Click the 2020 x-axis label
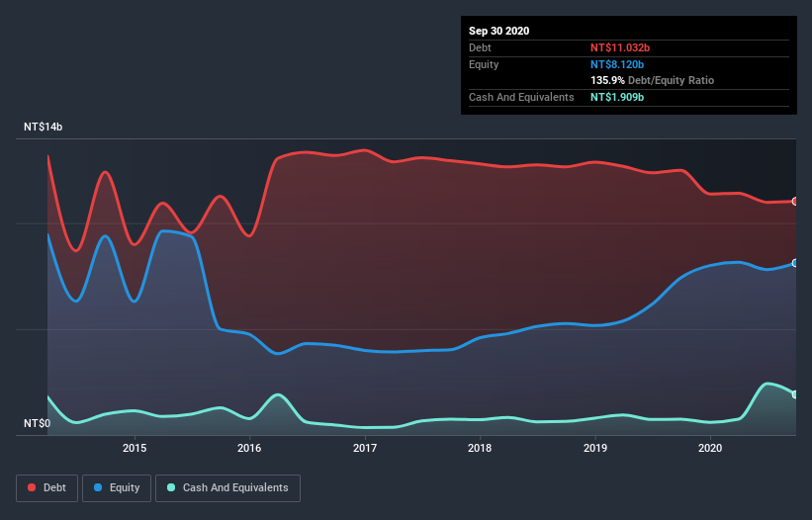812x520 pixels. (710, 448)
